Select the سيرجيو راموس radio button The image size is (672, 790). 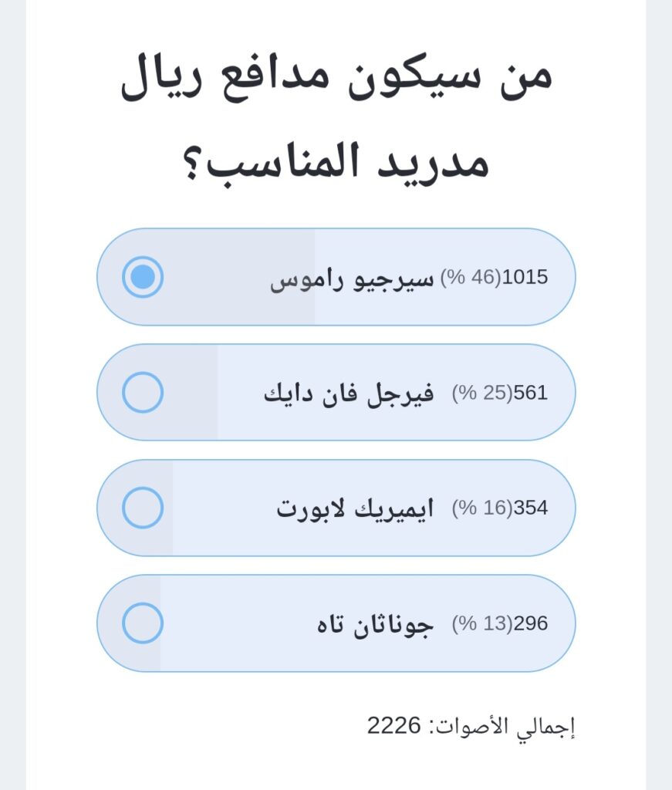143,277
